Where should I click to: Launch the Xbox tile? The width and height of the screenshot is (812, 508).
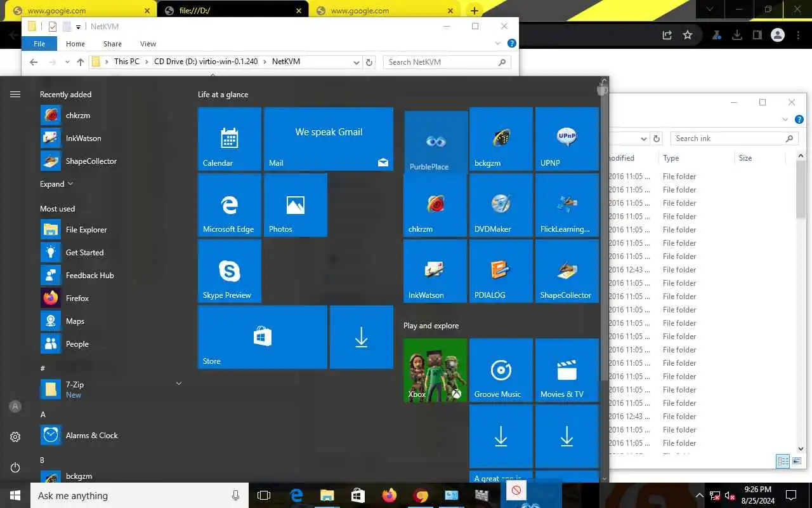(x=435, y=370)
